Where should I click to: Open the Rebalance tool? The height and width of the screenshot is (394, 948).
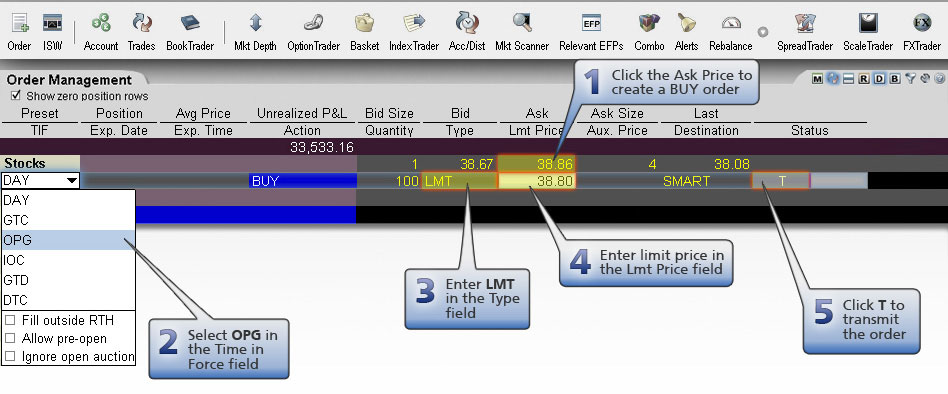731,31
